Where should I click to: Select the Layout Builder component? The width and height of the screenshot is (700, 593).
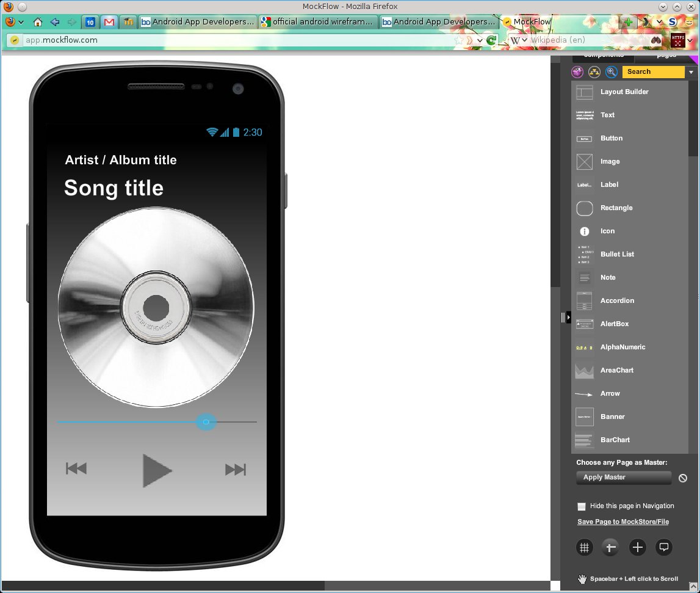(624, 92)
